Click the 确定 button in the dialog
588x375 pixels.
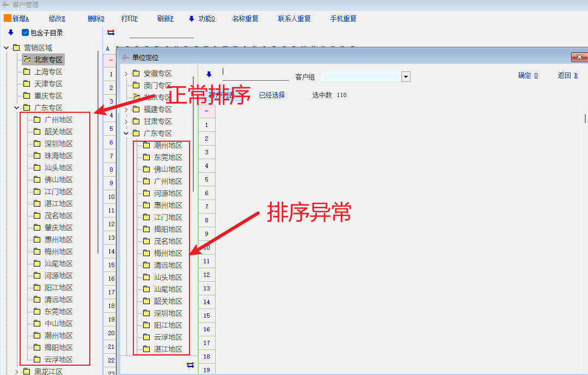pyautogui.click(x=528, y=75)
